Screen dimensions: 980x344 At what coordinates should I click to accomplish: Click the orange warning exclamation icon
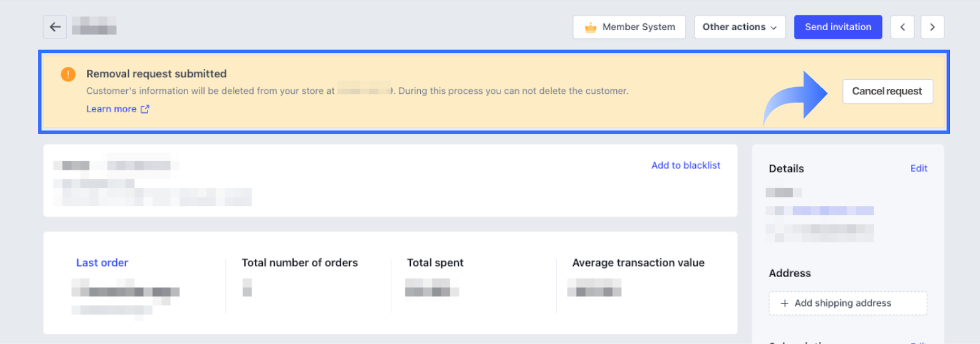coord(68,74)
